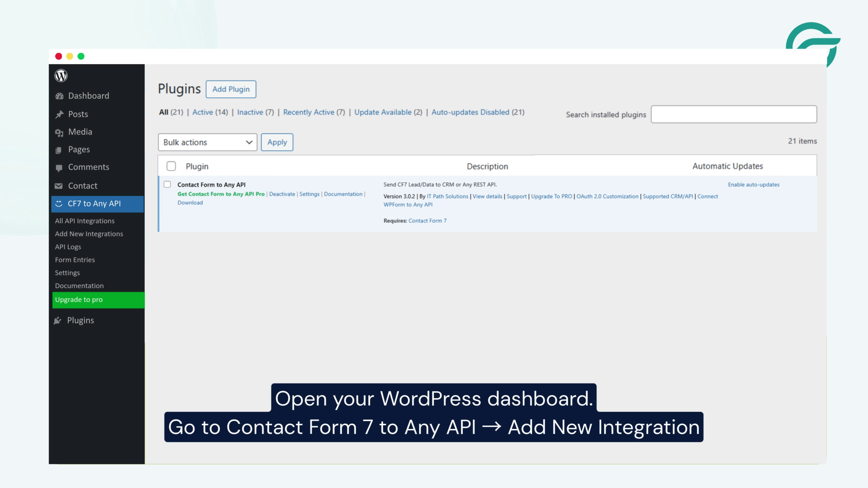Select Upgrade to pro in the sidebar
This screenshot has width=868, height=488.
coord(79,300)
